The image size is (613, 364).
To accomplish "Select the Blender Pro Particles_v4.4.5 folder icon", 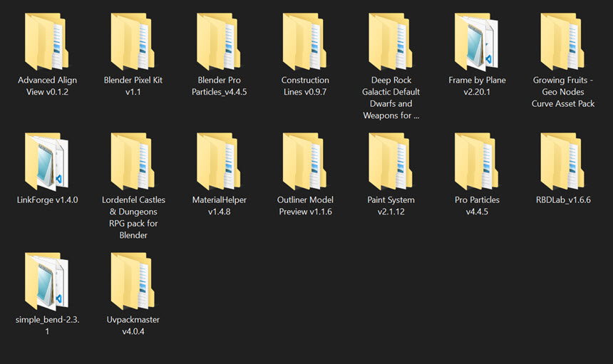I will pyautogui.click(x=219, y=41).
